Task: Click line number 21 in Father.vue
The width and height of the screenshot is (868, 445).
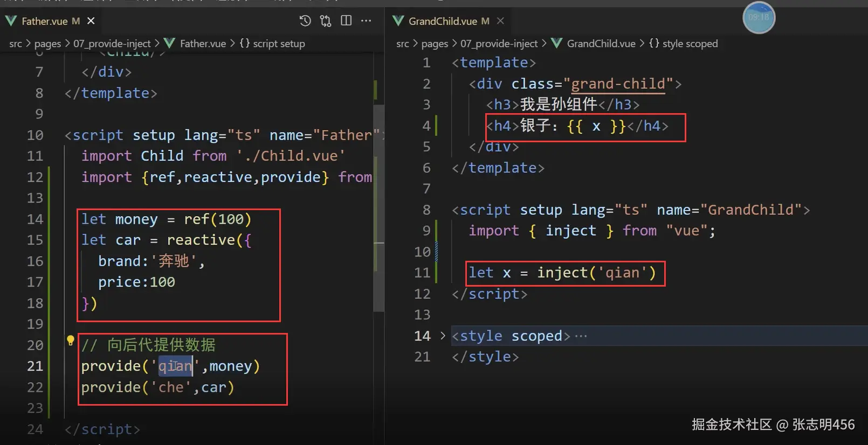Action: [x=35, y=366]
